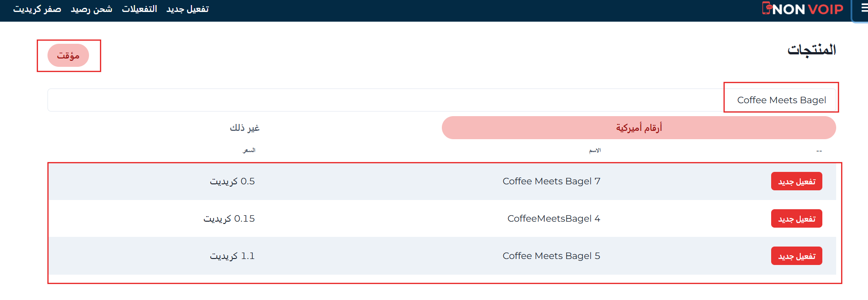Click the السعر column header
This screenshot has height=300, width=868.
click(249, 151)
